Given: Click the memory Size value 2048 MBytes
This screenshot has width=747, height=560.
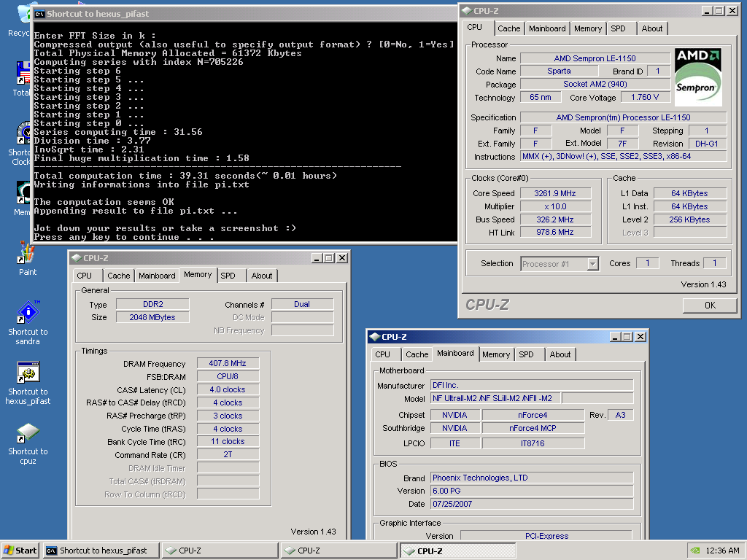Looking at the screenshot, I should click(153, 317).
